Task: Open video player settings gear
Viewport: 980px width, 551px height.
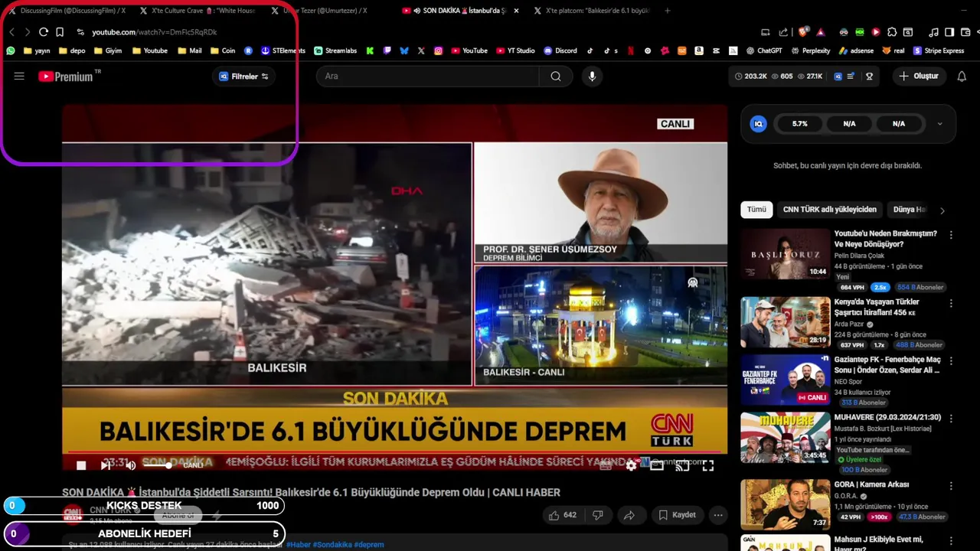Action: point(631,465)
